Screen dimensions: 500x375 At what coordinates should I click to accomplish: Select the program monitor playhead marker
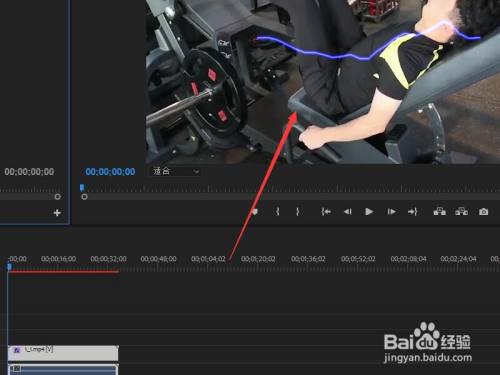[x=82, y=188]
